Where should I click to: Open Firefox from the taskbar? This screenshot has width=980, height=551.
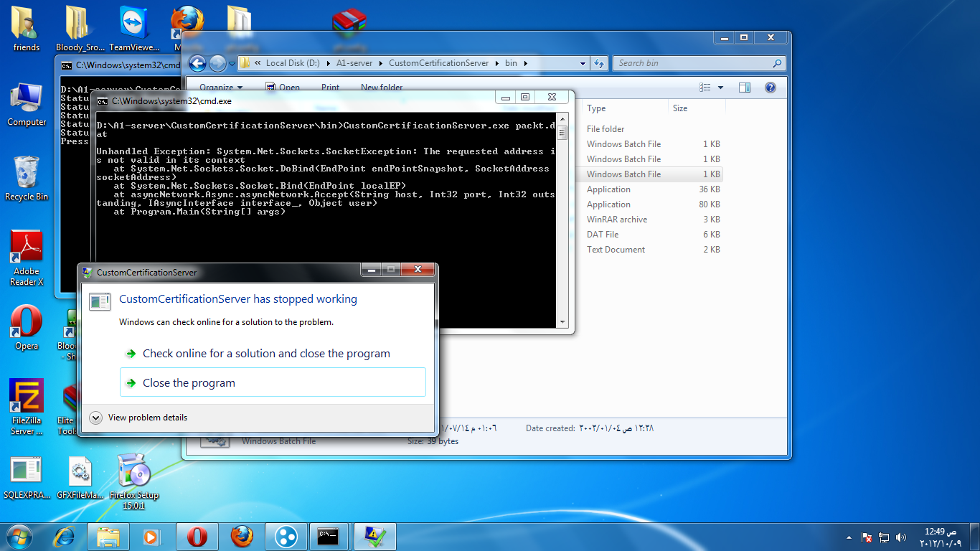pyautogui.click(x=242, y=536)
